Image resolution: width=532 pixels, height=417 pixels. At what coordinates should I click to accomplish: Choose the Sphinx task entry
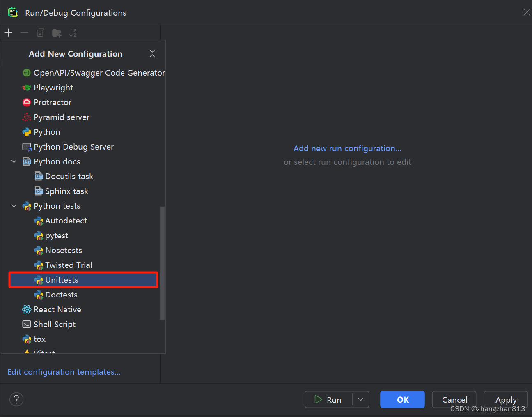84,191
